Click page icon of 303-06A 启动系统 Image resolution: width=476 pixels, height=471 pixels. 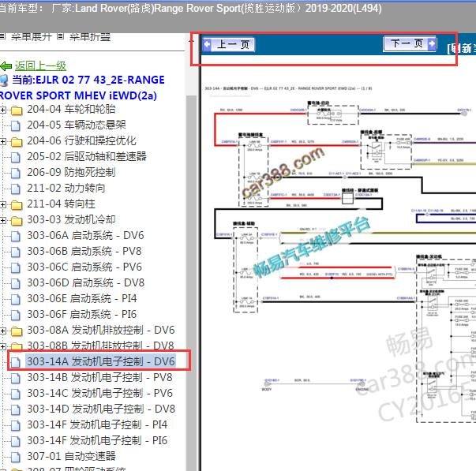click(16, 236)
